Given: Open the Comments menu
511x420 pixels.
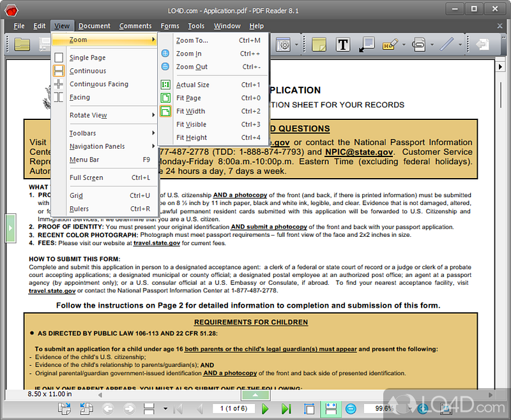Looking at the screenshot, I should pos(135,26).
